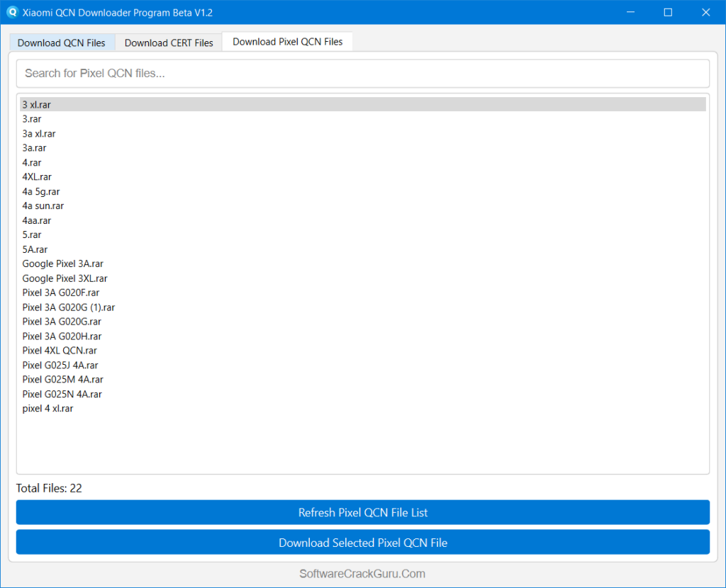Select the 4.rar file
The image size is (726, 588).
(363, 162)
